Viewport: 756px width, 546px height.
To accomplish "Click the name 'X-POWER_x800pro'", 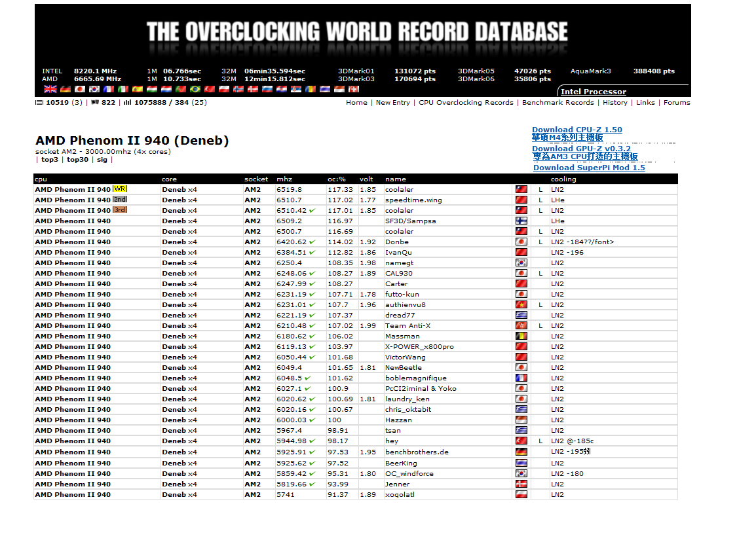I will tap(419, 346).
